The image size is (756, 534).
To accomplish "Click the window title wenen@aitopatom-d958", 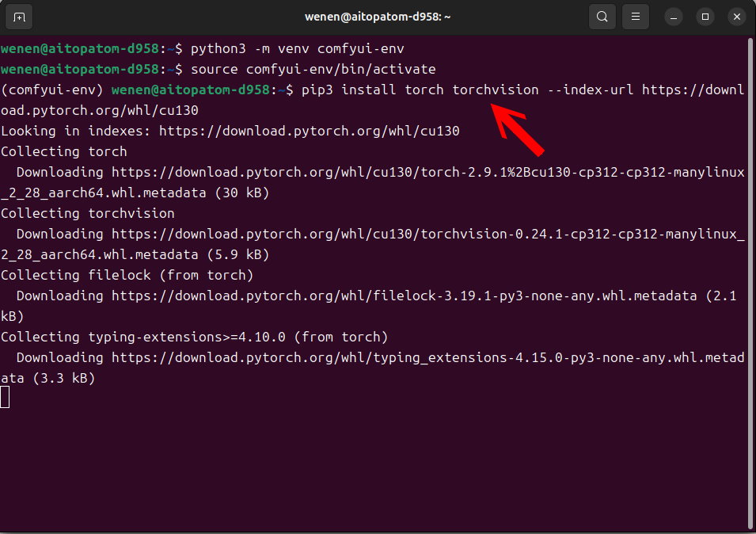I will (377, 17).
